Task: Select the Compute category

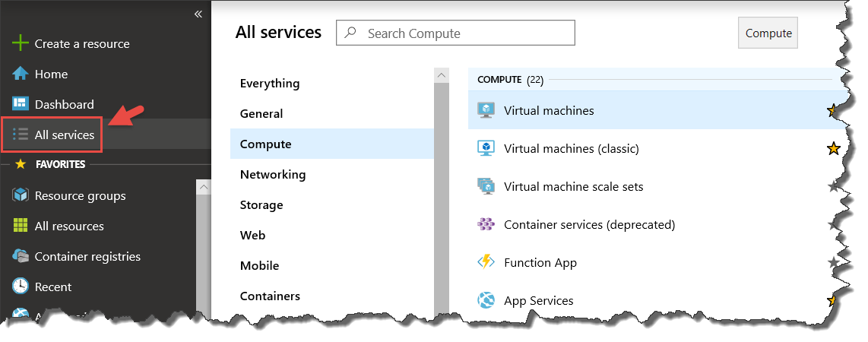Action: pyautogui.click(x=331, y=144)
